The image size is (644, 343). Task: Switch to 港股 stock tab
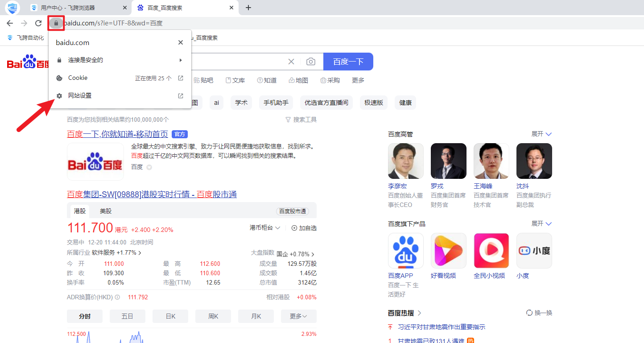[x=80, y=211]
